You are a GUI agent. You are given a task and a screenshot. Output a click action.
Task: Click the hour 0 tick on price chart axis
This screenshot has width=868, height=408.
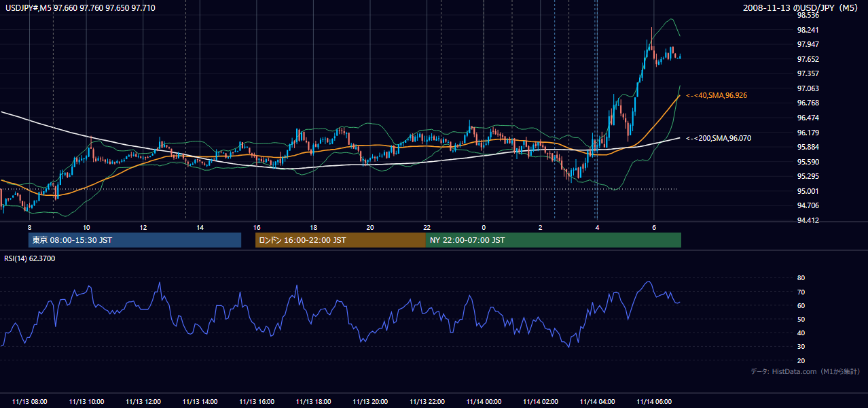point(484,226)
